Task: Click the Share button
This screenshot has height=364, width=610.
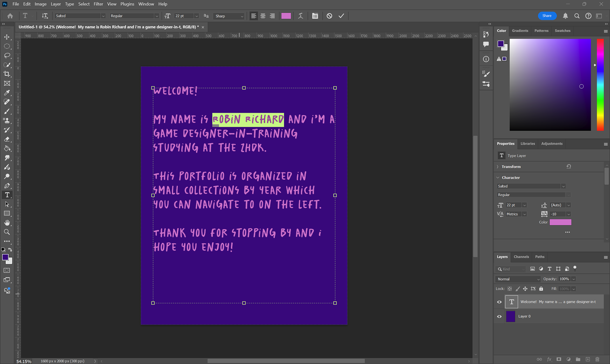Action: [x=547, y=16]
